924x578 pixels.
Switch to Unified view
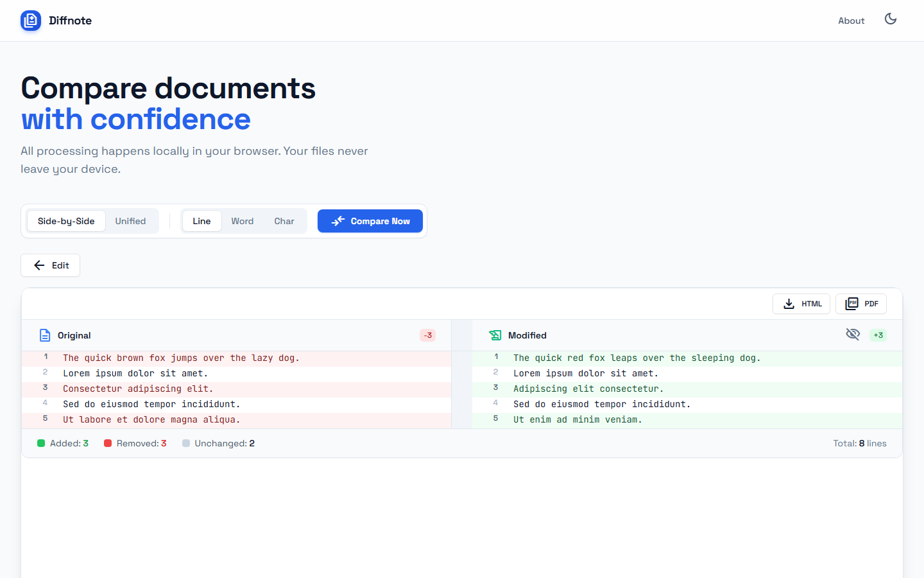(130, 221)
